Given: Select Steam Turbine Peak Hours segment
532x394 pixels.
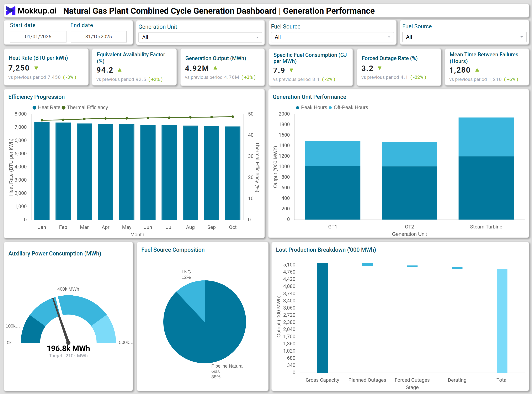Looking at the screenshot, I should click(x=486, y=188).
